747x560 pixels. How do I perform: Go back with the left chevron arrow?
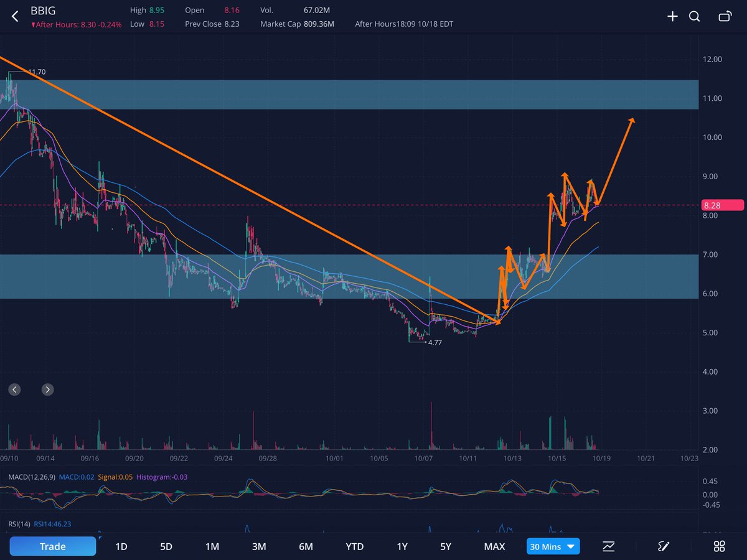point(15,17)
